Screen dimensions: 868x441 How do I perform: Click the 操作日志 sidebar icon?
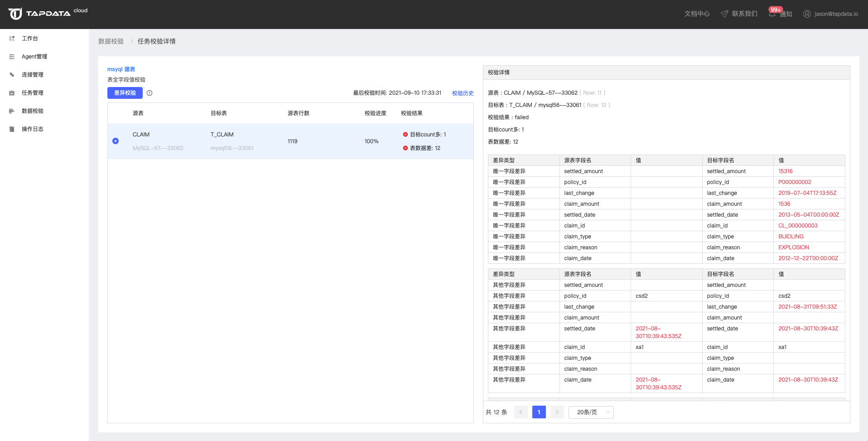coord(12,129)
